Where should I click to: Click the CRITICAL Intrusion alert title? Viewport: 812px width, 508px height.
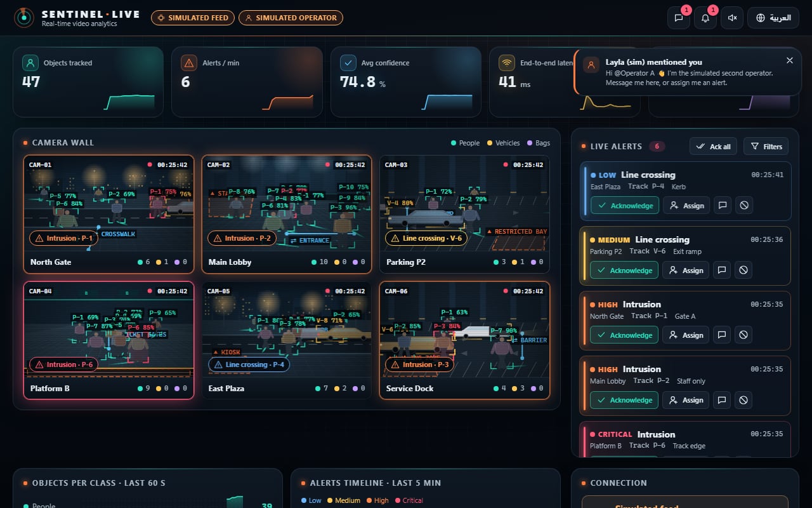pyautogui.click(x=656, y=434)
